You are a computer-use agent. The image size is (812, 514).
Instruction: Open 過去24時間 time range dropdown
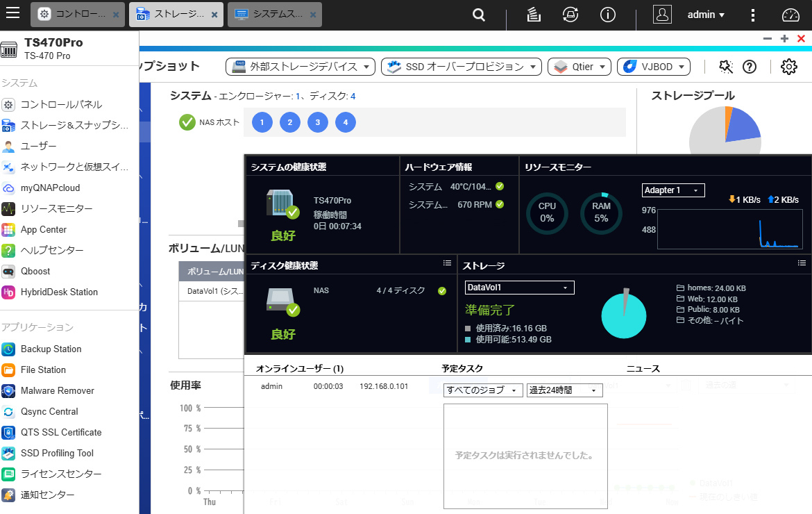[x=564, y=390]
